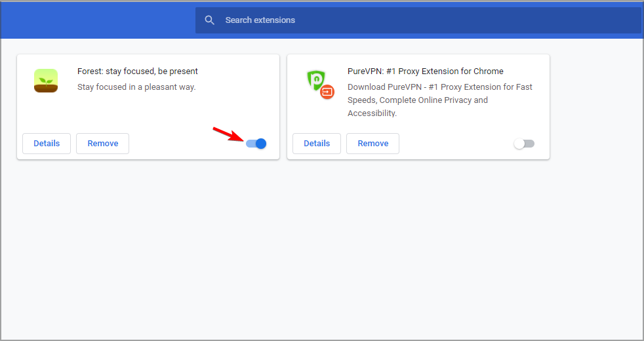Click the orange badge on PureVPN icon
The image size is (644, 341).
(327, 92)
